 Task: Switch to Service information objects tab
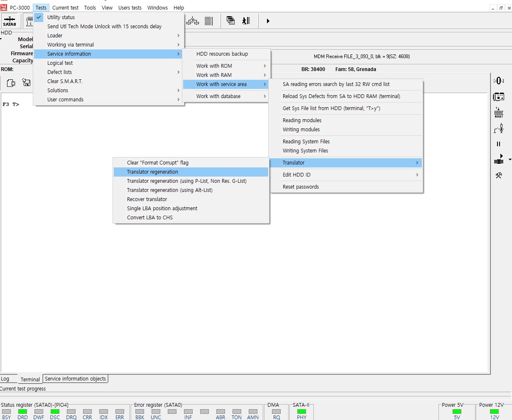point(75,378)
